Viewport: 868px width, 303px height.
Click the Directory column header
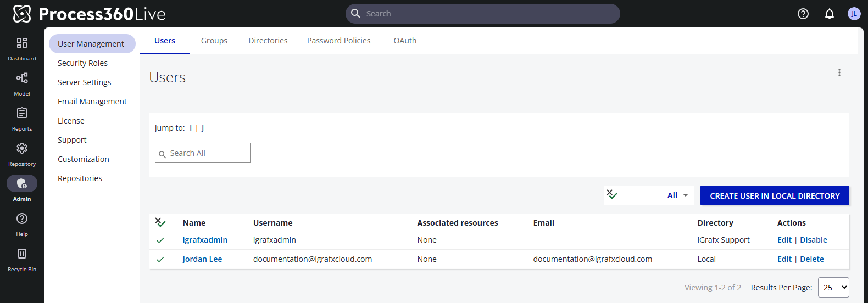pyautogui.click(x=715, y=223)
